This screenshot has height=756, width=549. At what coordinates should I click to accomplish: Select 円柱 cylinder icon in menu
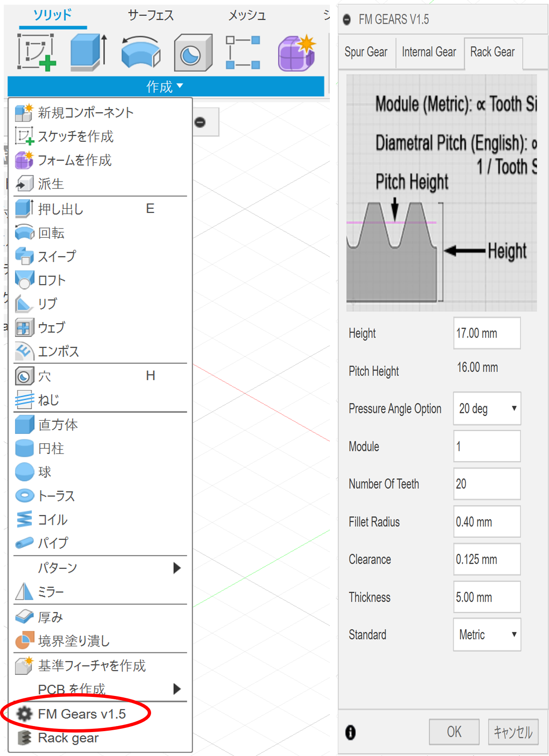pos(24,448)
